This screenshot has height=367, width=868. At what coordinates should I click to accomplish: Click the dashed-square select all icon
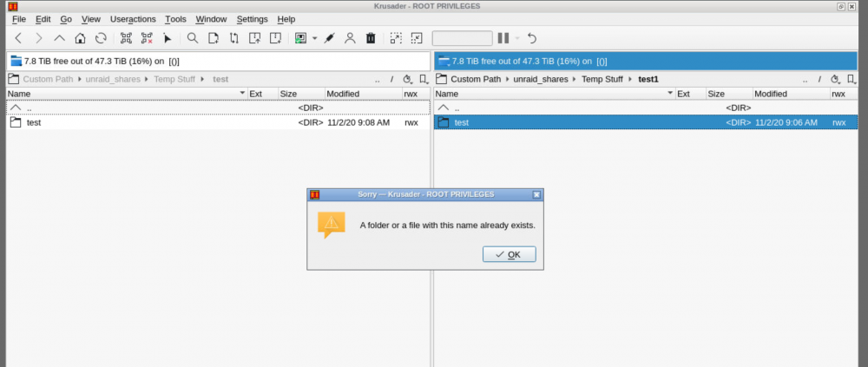[x=396, y=38]
